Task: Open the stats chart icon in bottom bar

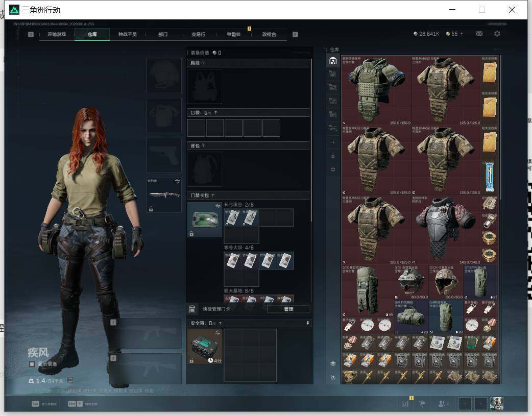Action: pyautogui.click(x=405, y=404)
